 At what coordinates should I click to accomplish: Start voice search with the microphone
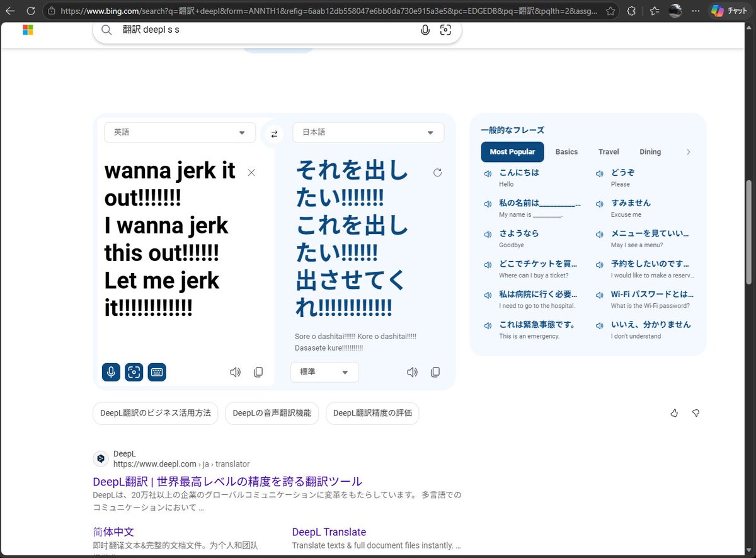(425, 30)
